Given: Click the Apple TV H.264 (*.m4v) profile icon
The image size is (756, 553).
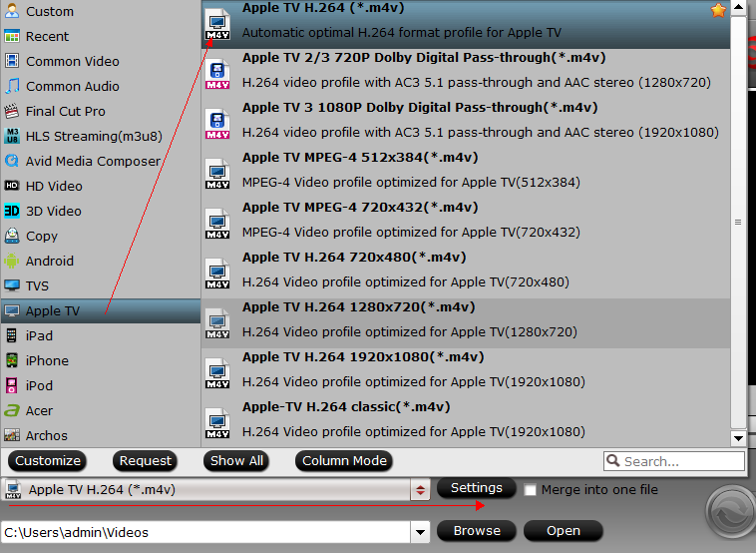Looking at the screenshot, I should (217, 25).
